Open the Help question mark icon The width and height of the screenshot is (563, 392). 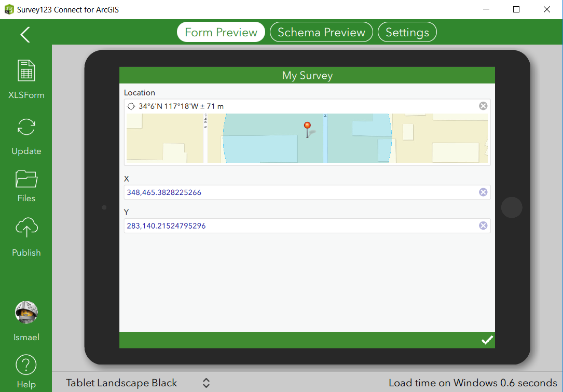(26, 365)
